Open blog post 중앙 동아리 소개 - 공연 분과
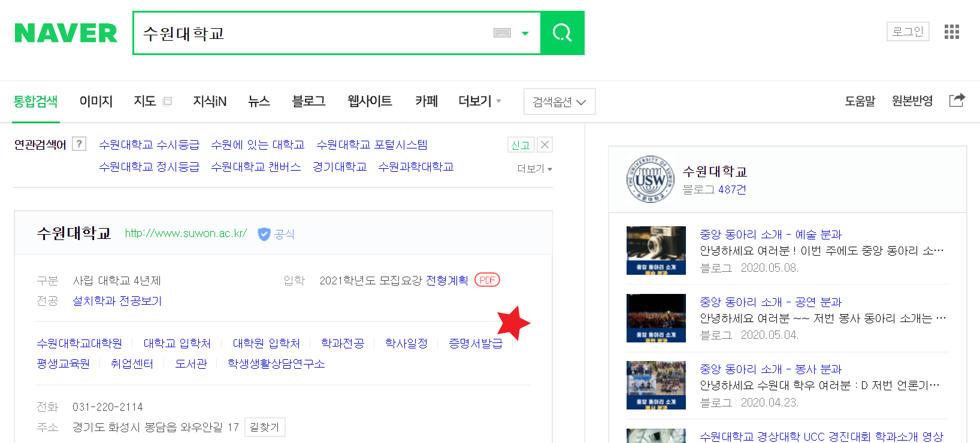 pos(771,302)
